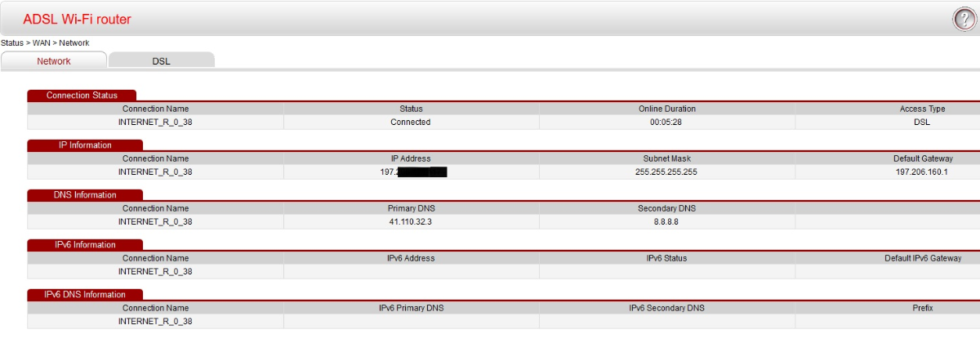The width and height of the screenshot is (980, 352).
Task: Select the online duration 00:05:28 value
Action: tap(666, 123)
